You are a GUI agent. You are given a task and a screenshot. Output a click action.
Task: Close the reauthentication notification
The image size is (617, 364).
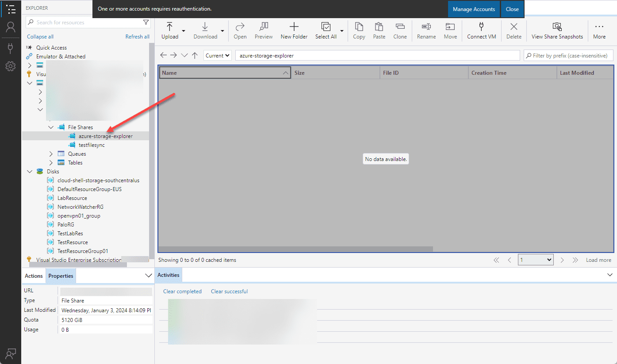tap(512, 9)
